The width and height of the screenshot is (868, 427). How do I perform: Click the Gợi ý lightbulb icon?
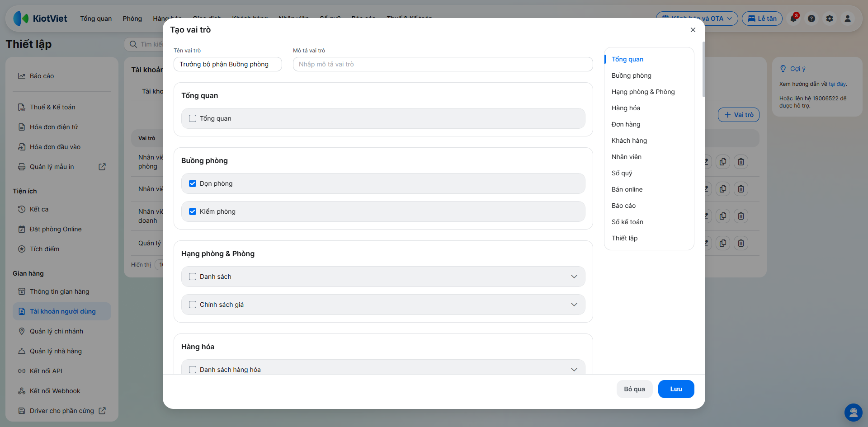tap(783, 69)
